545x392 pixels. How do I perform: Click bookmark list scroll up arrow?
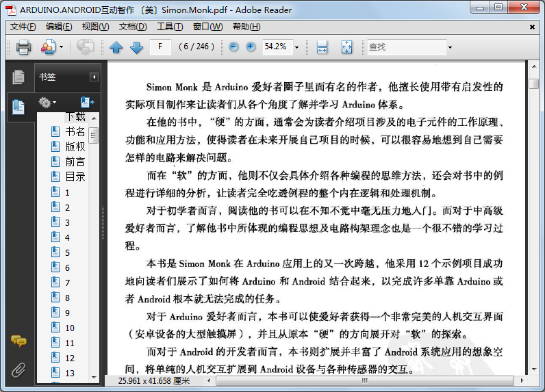click(x=94, y=118)
